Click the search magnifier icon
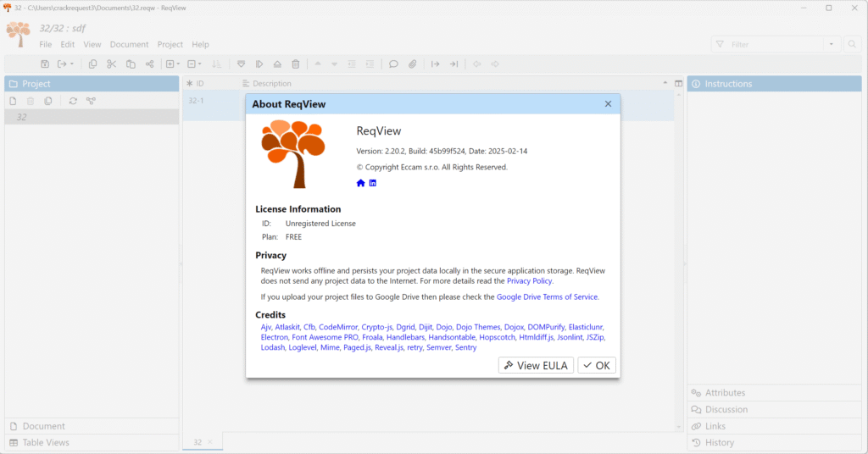Image resolution: width=868 pixels, height=454 pixels. coord(852,44)
